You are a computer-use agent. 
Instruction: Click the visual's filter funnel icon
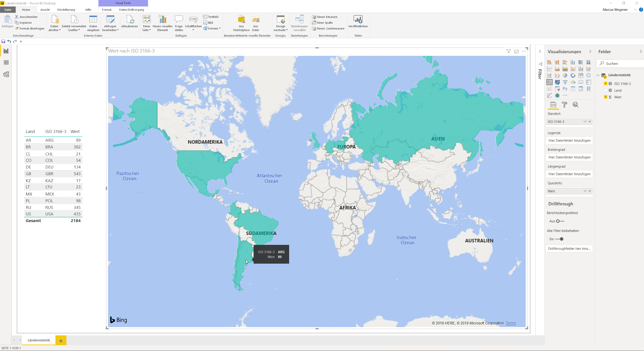click(x=508, y=51)
